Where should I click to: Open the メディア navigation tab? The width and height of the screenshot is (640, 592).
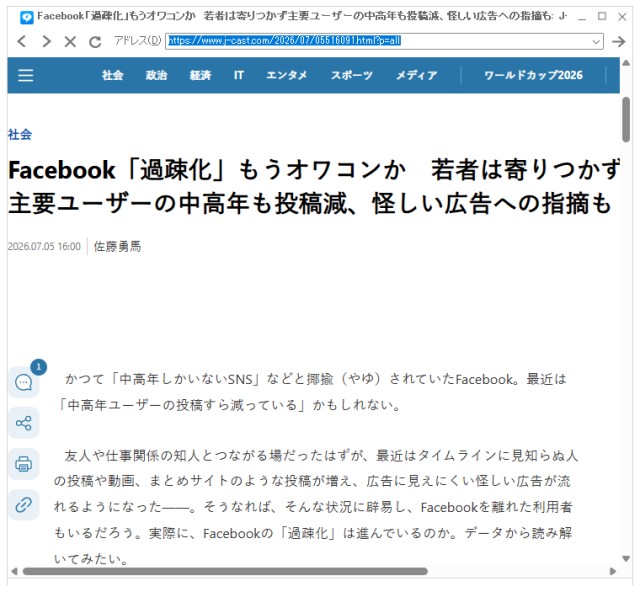pos(417,75)
